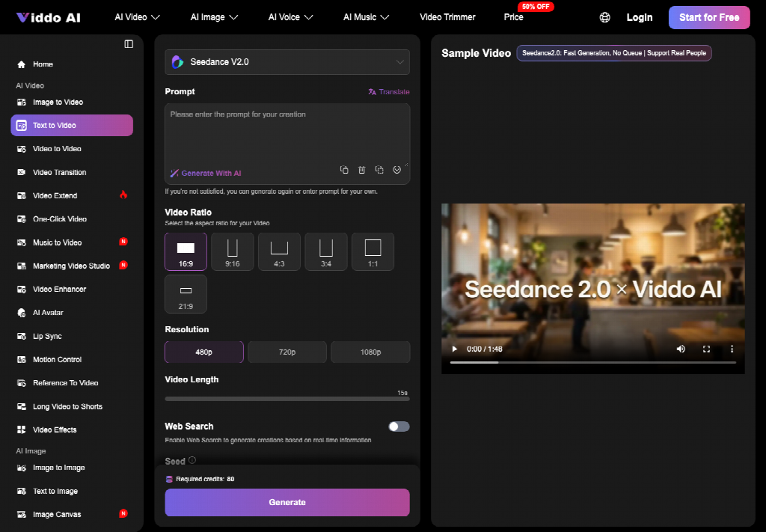
Task: Seek within the sample video progress bar
Action: [593, 362]
